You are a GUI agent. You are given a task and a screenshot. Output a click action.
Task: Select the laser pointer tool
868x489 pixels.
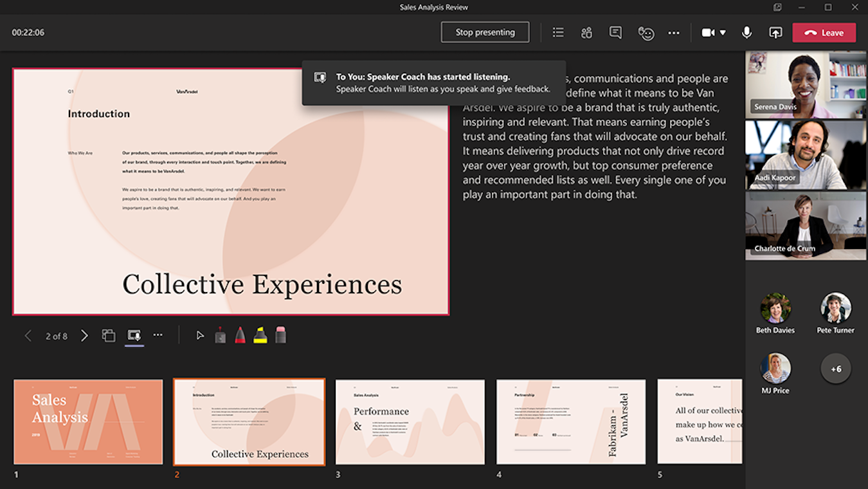(x=220, y=335)
